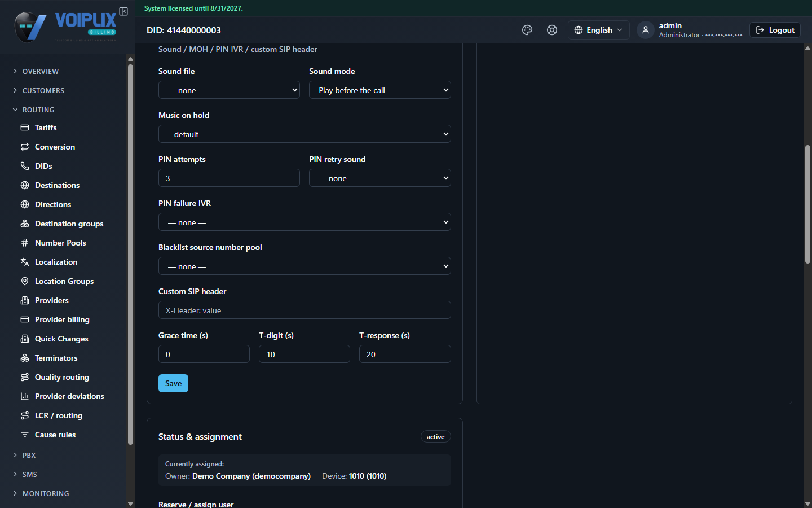Click the Custom SIP header field

click(x=304, y=310)
